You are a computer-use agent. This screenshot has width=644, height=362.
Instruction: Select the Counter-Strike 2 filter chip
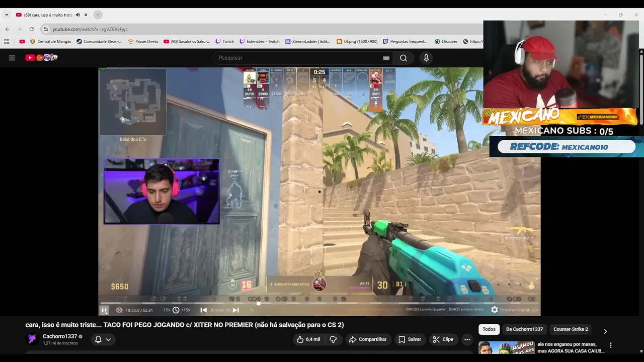(571, 329)
